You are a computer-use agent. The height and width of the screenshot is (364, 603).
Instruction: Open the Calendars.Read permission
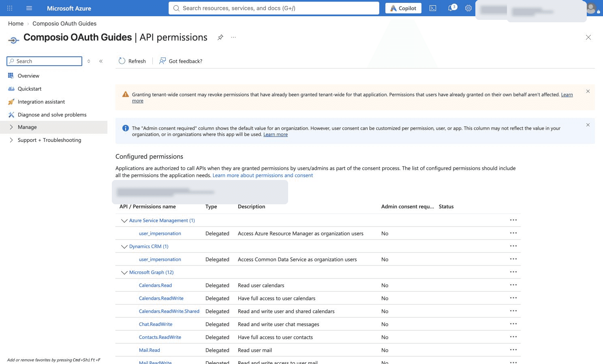tap(155, 285)
